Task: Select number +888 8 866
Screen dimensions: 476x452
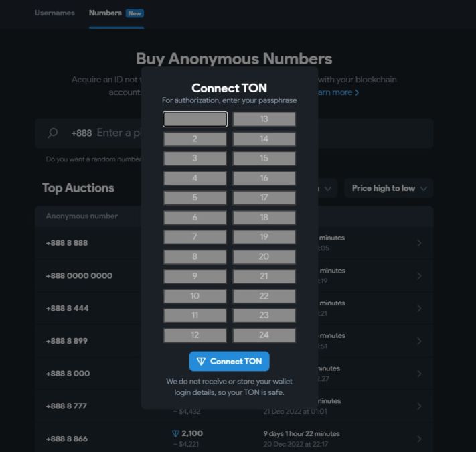Action: (66, 439)
